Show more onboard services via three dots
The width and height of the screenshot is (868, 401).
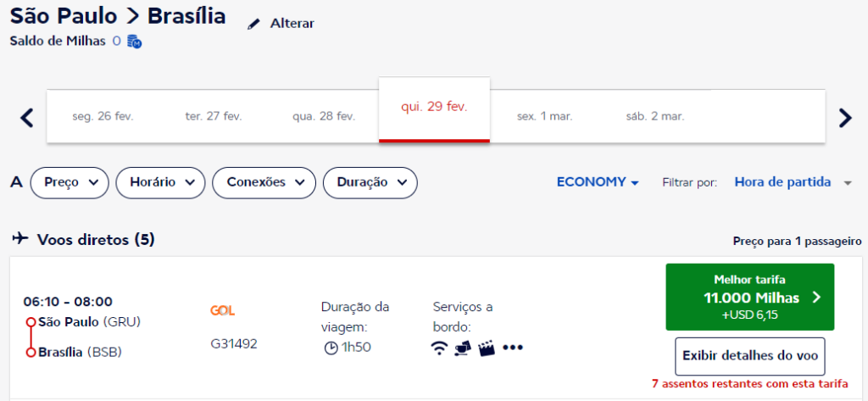pos(512,348)
